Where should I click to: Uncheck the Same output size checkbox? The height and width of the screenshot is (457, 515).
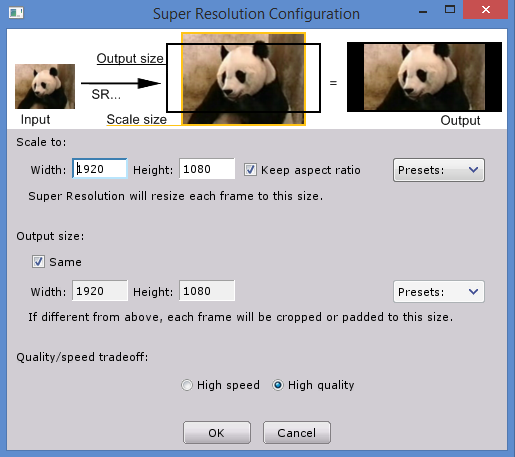(38, 262)
